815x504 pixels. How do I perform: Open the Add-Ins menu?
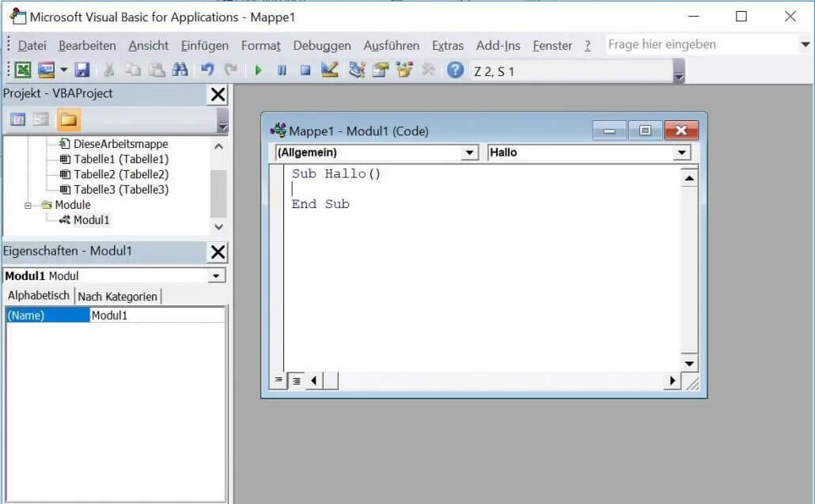pos(498,46)
